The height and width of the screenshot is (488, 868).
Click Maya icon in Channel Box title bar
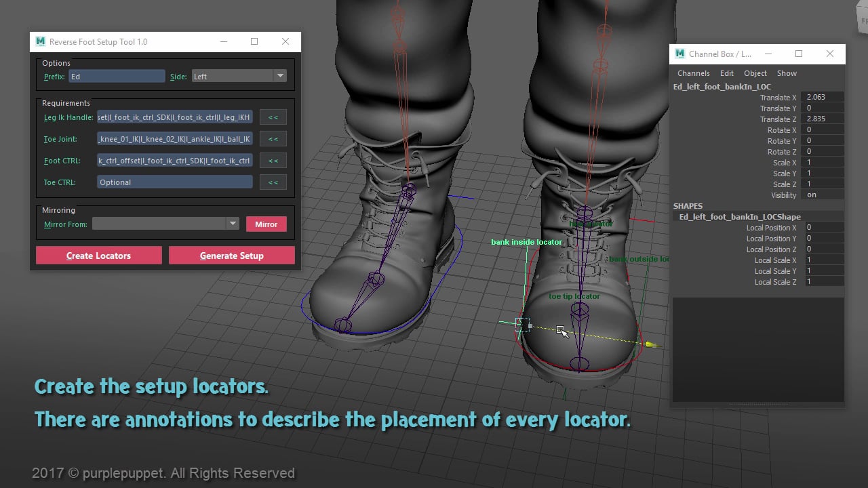pos(680,54)
